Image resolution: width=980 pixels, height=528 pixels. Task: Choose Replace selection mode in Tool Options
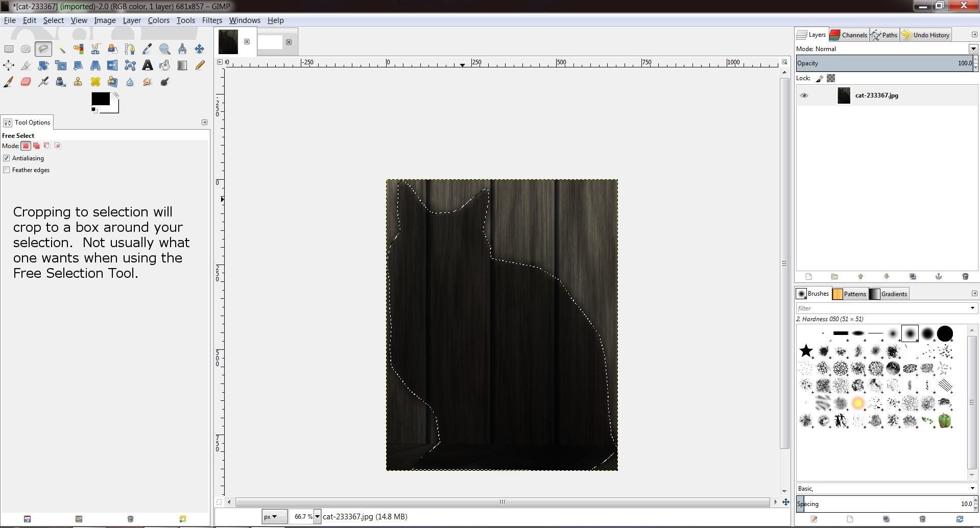click(x=26, y=146)
